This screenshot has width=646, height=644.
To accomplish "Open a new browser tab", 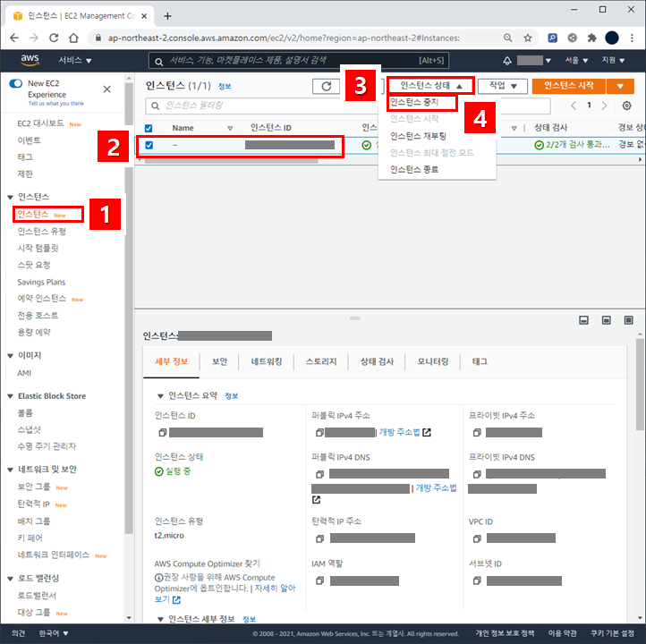I will [167, 16].
